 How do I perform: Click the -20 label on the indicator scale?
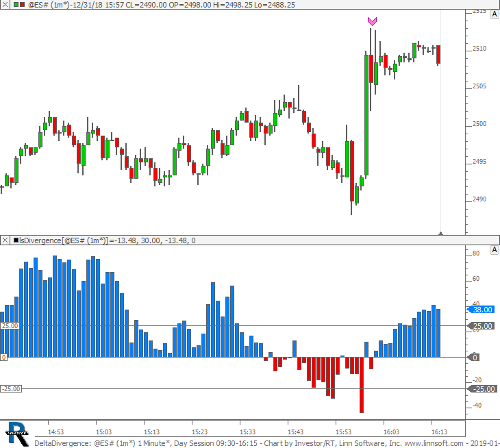(x=477, y=380)
